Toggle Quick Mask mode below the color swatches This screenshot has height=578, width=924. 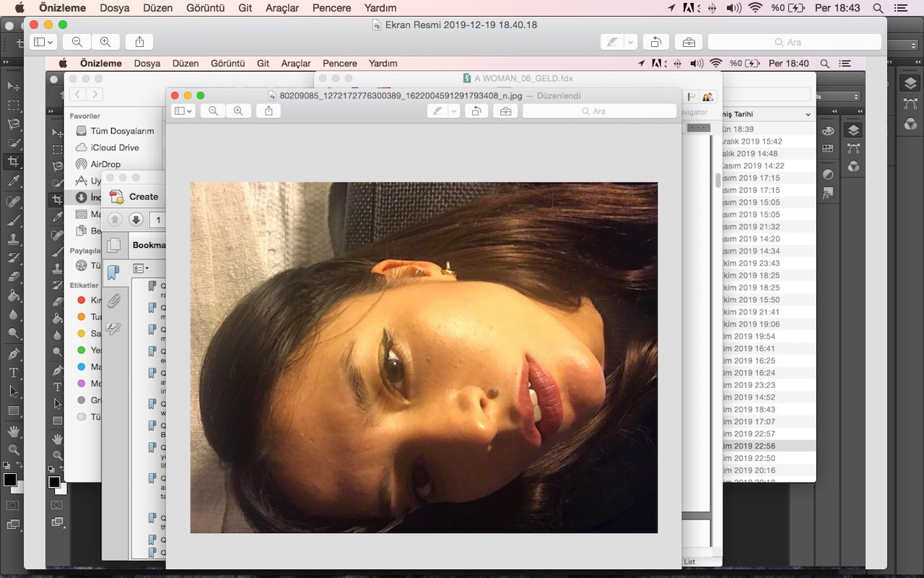click(x=12, y=505)
